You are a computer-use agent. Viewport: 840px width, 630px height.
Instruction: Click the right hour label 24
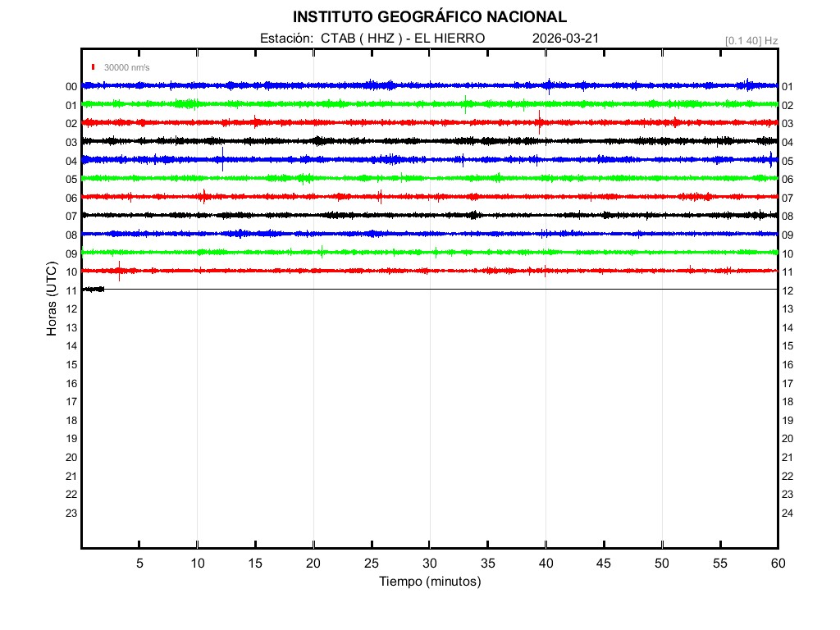tap(787, 514)
